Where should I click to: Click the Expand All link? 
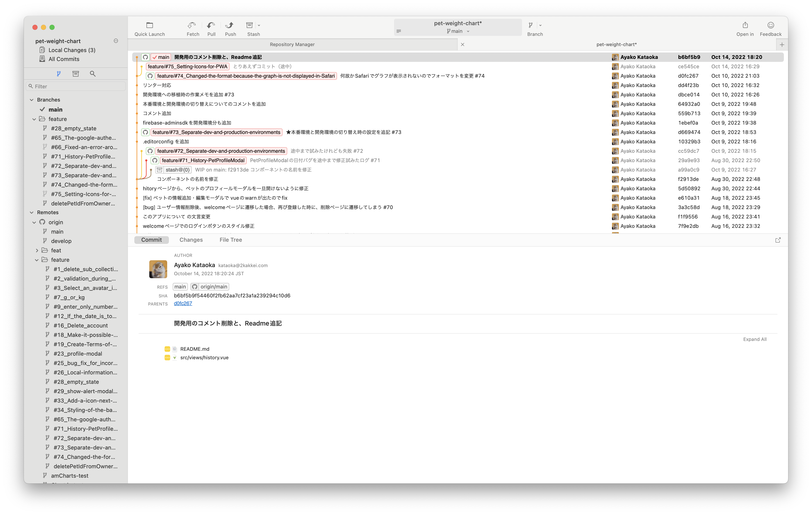pyautogui.click(x=755, y=339)
